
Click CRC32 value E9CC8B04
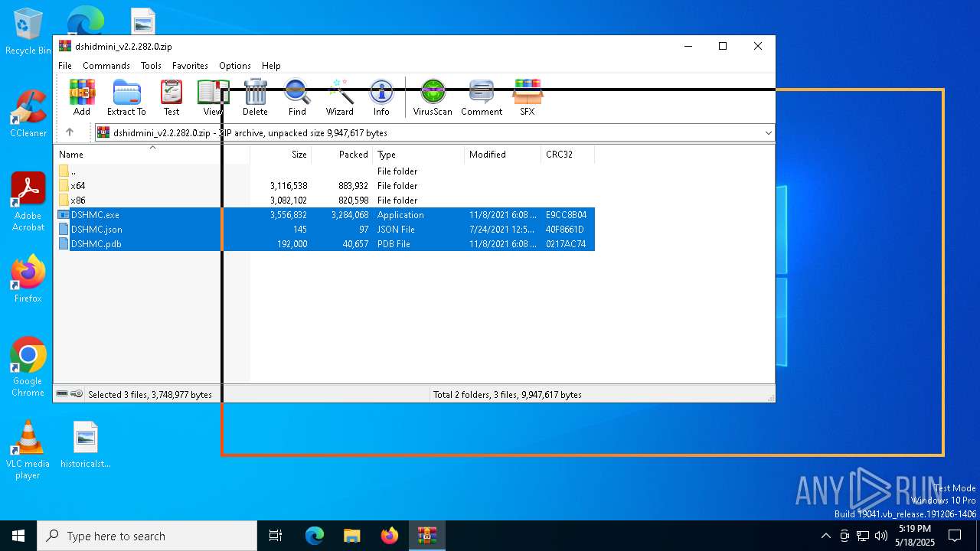(x=567, y=215)
